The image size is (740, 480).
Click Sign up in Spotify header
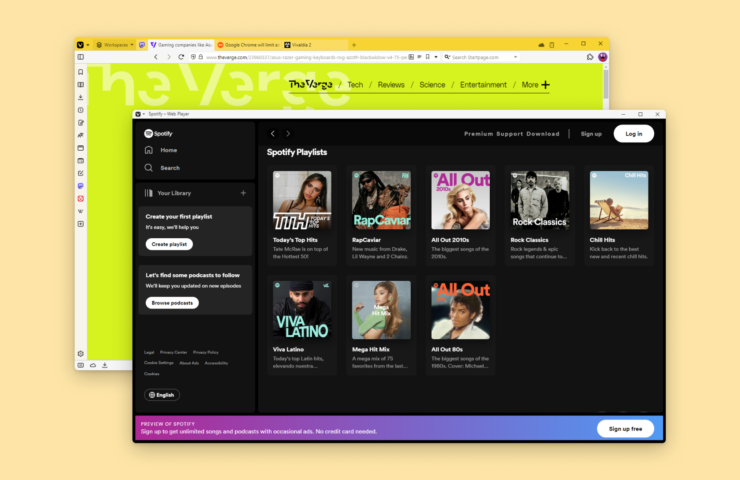click(591, 134)
